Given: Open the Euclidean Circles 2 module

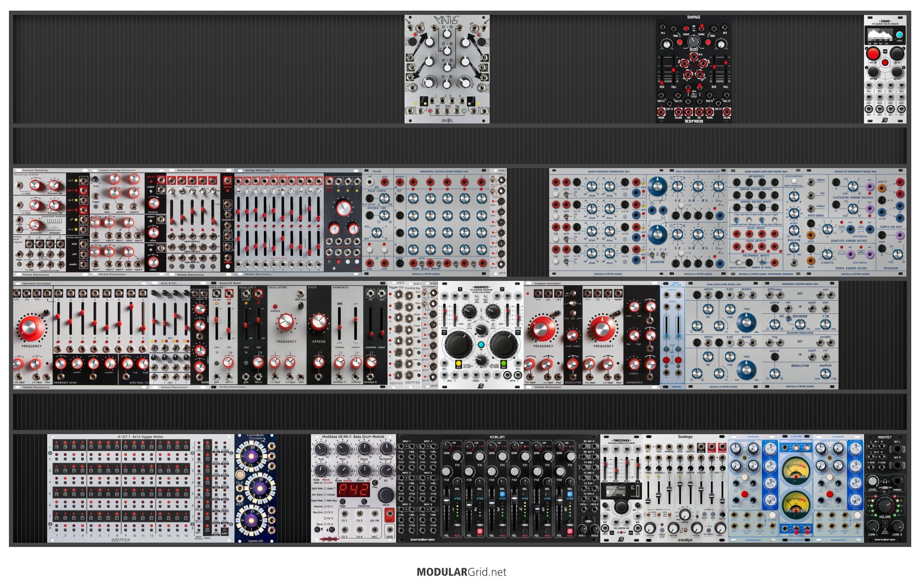Looking at the screenshot, I should 255,488.
